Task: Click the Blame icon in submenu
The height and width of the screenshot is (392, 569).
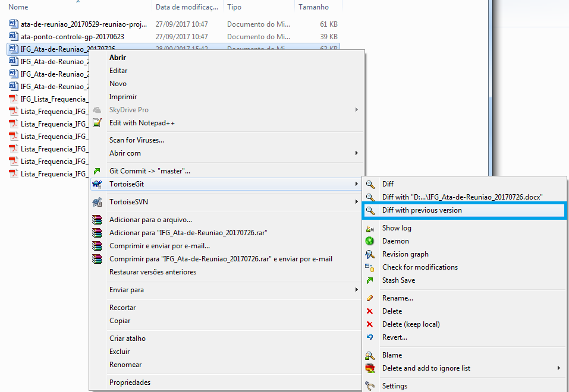Action: click(370, 355)
